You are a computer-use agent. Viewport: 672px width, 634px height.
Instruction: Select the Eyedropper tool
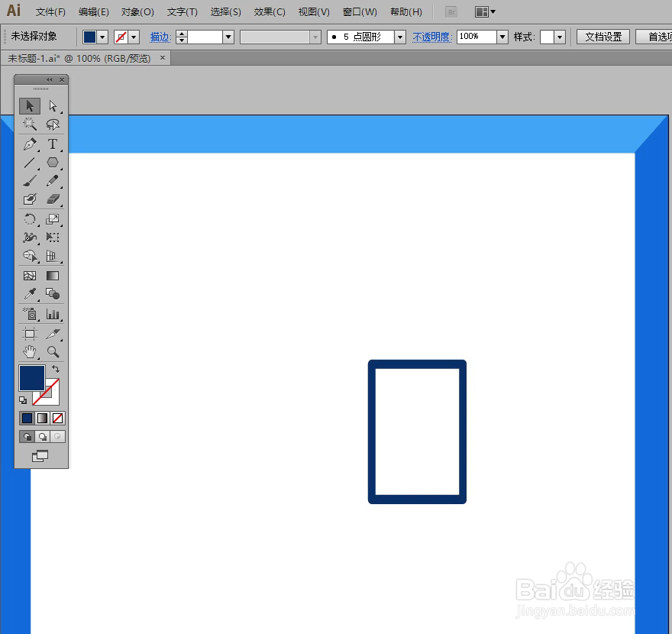tap(30, 294)
